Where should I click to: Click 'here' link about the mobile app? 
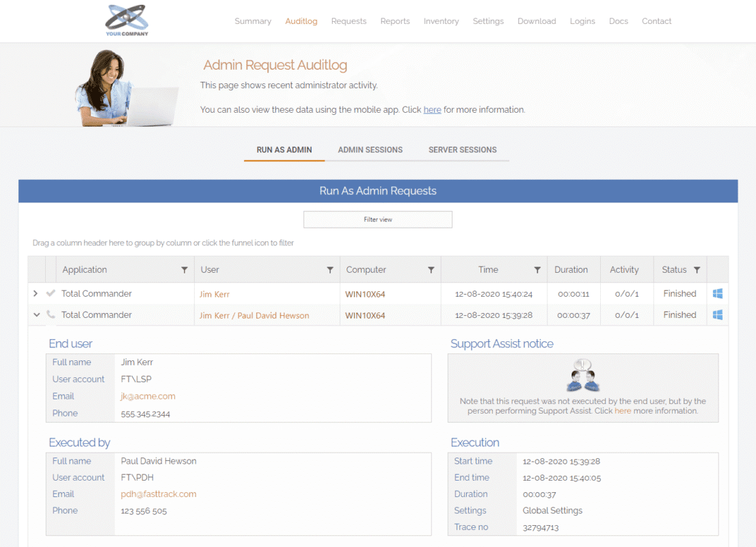click(x=432, y=109)
